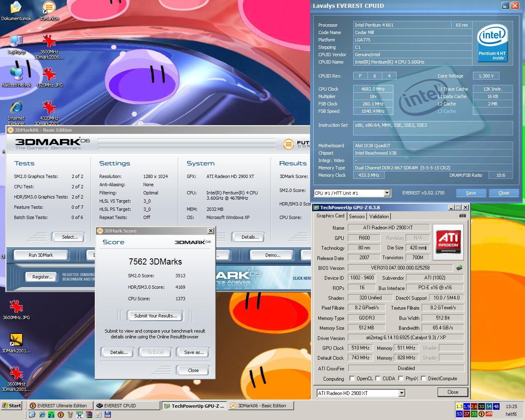Tick the CUDA checkbox
The width and height of the screenshot is (525, 420).
point(378,378)
